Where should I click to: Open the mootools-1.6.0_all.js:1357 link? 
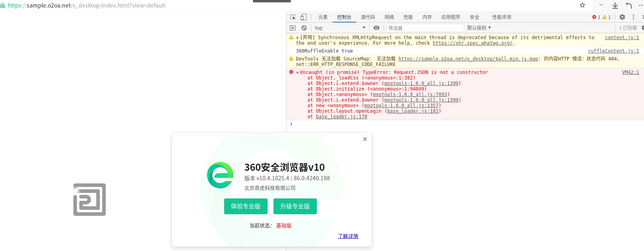pos(401,106)
